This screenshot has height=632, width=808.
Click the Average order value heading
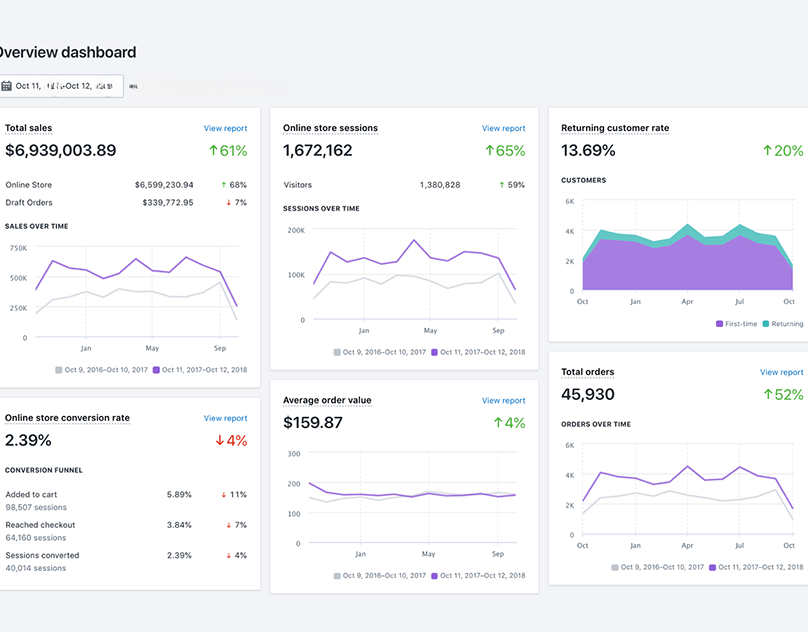point(327,400)
